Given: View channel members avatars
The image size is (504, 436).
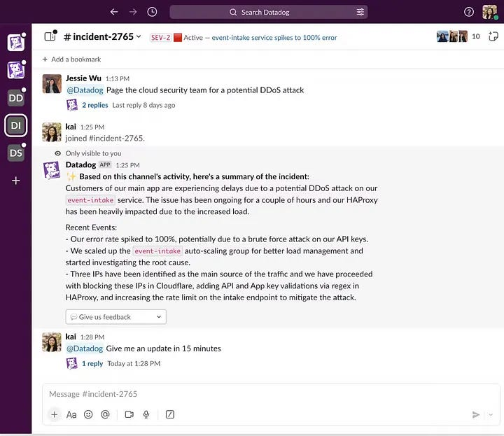Looking at the screenshot, I should [451, 36].
